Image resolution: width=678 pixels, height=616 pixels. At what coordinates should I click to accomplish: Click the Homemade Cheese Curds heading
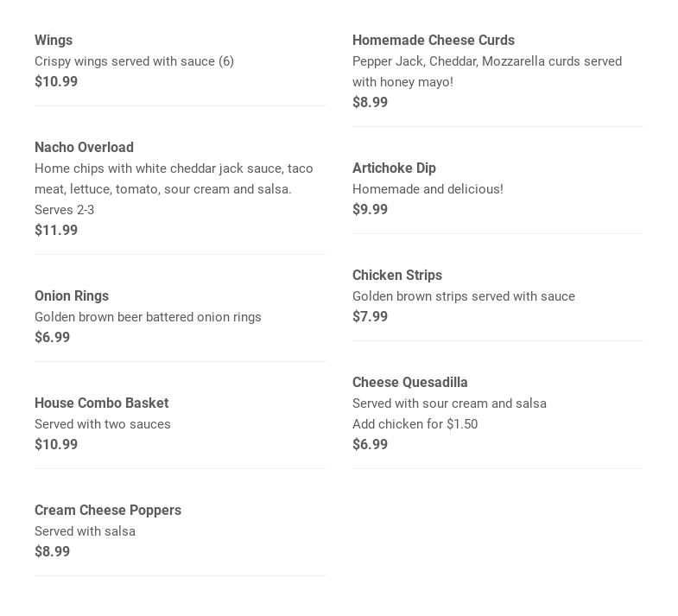pos(433,40)
